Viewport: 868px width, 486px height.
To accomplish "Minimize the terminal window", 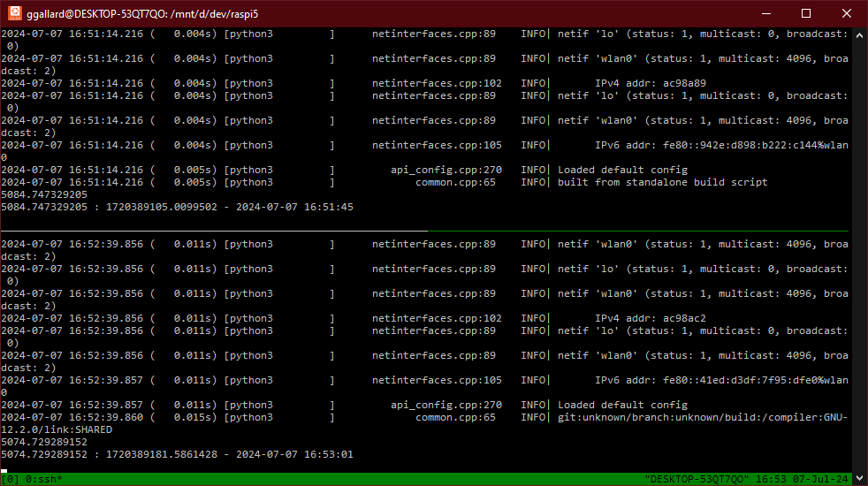I will coord(765,13).
